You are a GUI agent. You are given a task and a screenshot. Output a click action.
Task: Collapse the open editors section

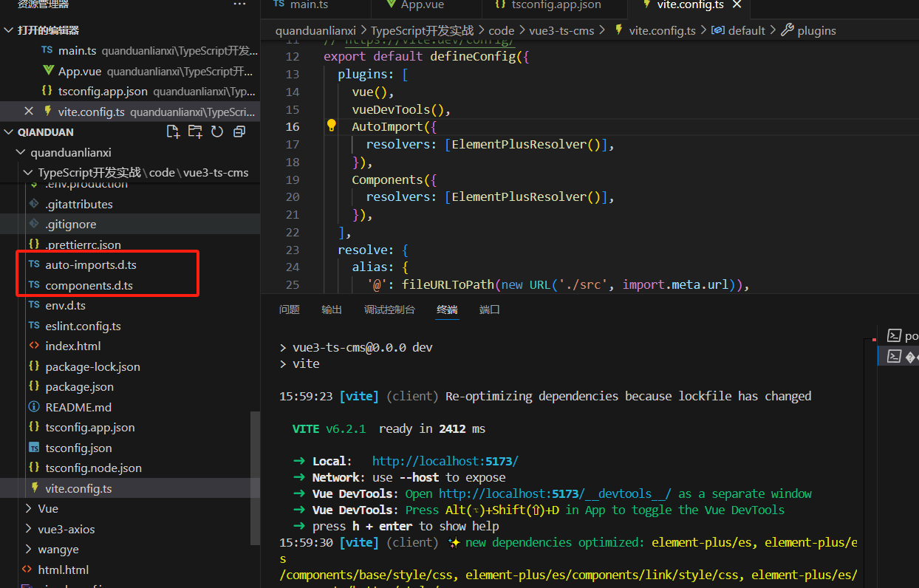click(x=8, y=30)
